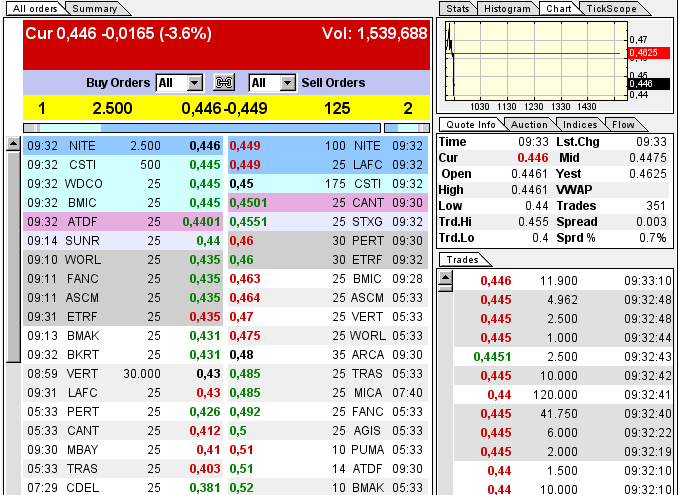Click Trades count value 351
The height and width of the screenshot is (495, 678).
[656, 206]
